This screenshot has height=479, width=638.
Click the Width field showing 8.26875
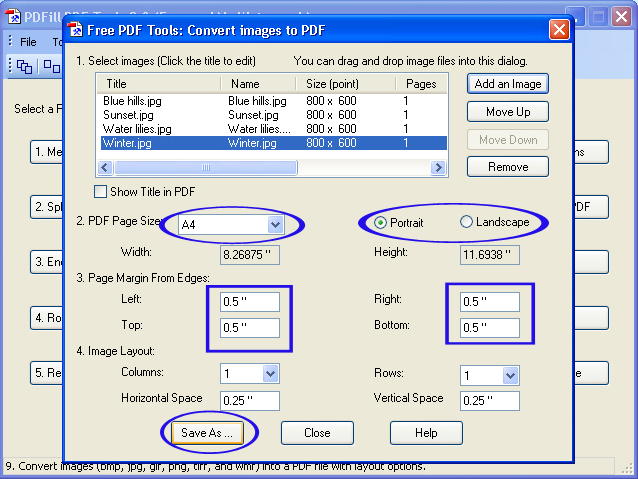click(x=250, y=255)
